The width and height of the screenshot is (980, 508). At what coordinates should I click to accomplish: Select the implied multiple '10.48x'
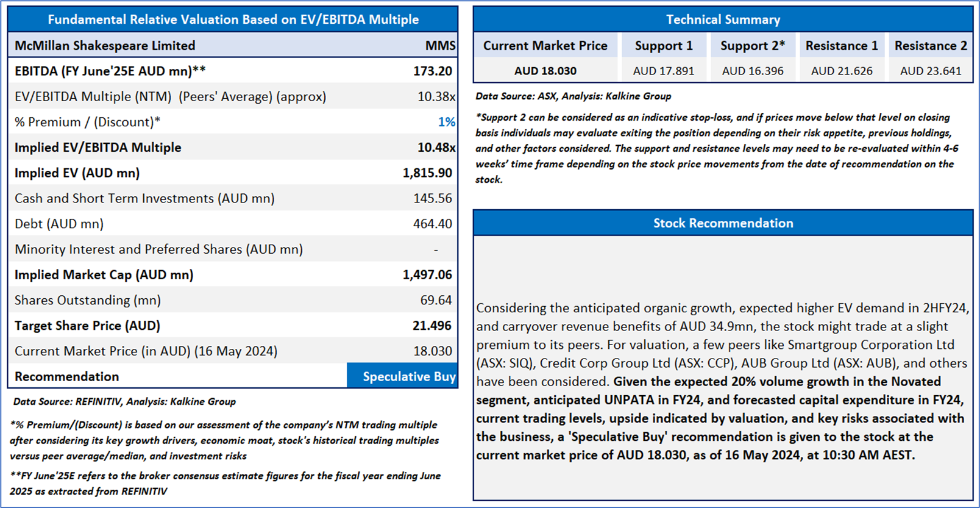pyautogui.click(x=436, y=148)
